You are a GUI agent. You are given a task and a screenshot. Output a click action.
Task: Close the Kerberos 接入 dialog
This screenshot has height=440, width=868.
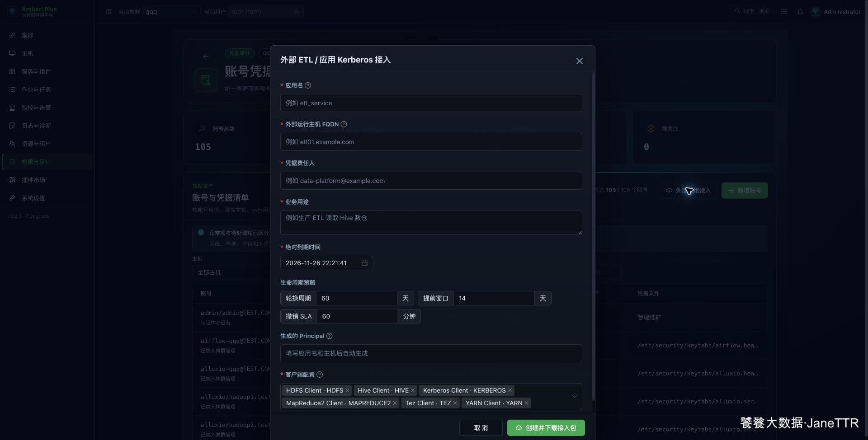[x=579, y=61]
